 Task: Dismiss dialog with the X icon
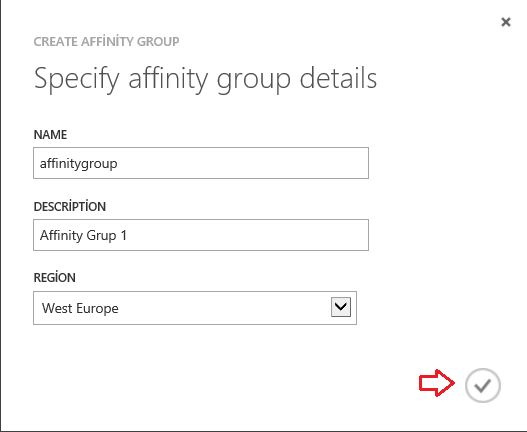click(506, 22)
